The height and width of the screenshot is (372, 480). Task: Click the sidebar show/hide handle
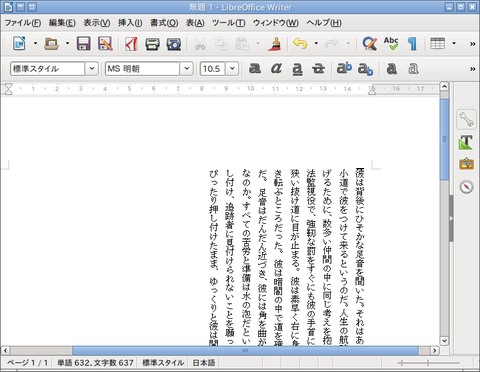(451, 218)
